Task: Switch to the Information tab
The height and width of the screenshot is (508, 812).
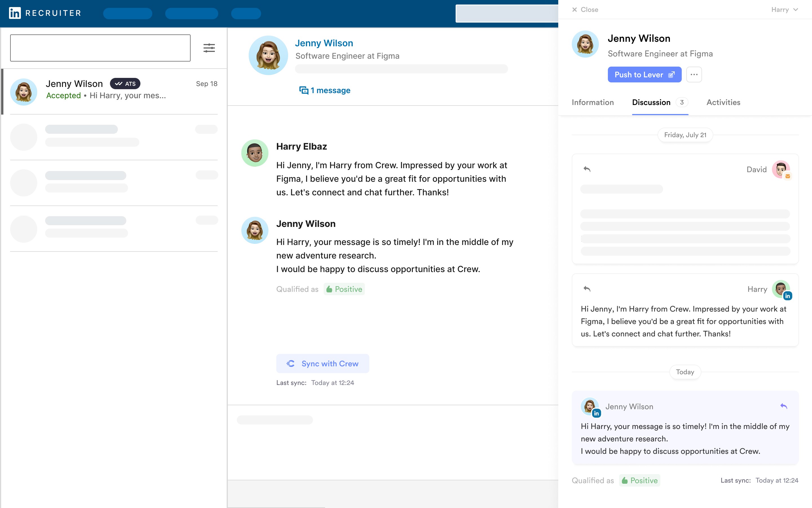Action: [x=593, y=102]
